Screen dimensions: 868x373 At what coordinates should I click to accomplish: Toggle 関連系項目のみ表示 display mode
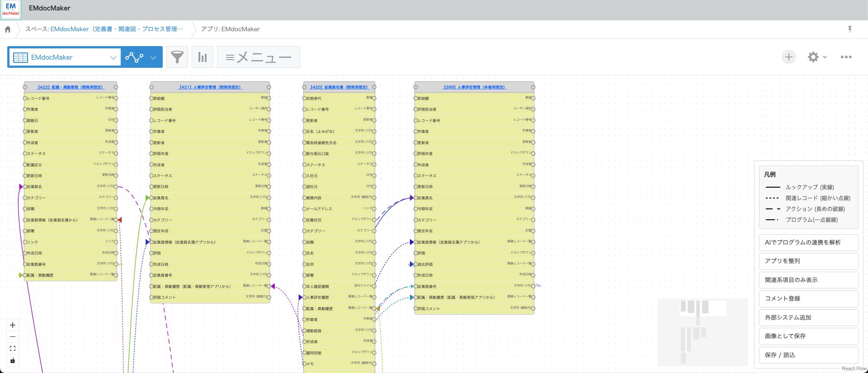(808, 280)
